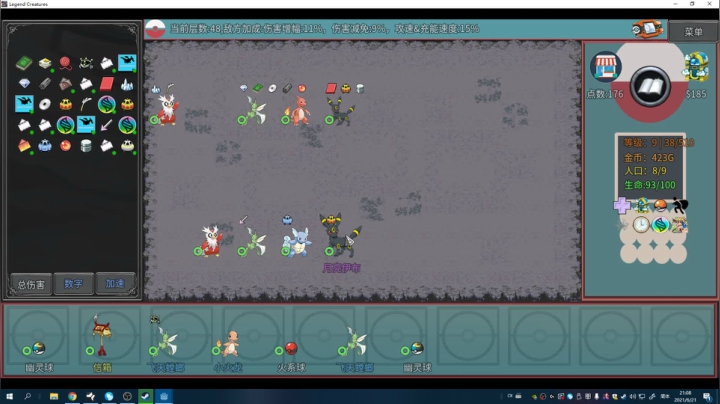Open File Explorer from taskbar
The height and width of the screenshot is (404, 720).
tap(54, 396)
